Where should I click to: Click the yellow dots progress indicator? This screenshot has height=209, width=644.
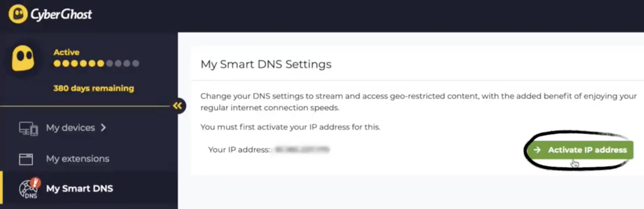point(96,63)
